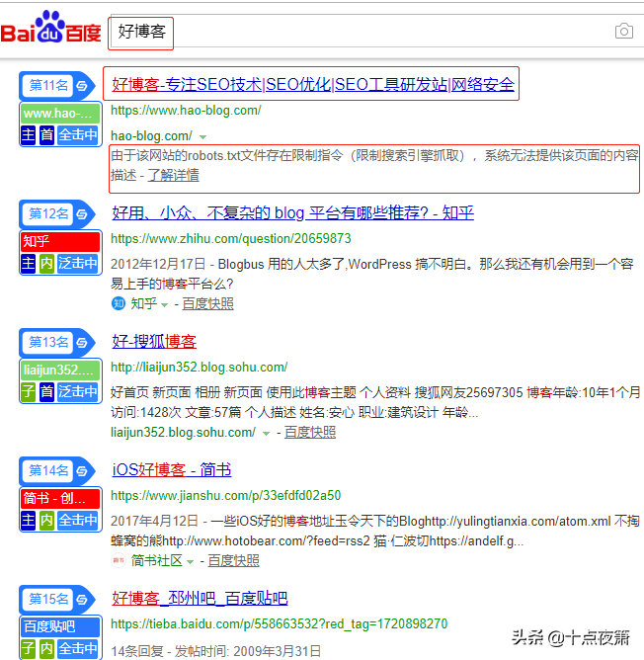The width and height of the screenshot is (644, 660).
Task: Click the 了解详情 link in robots.txt notice
Action: 173,175
